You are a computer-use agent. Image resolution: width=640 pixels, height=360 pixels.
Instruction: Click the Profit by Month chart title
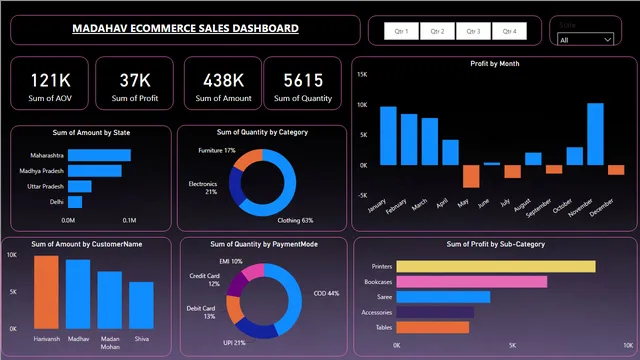495,64
